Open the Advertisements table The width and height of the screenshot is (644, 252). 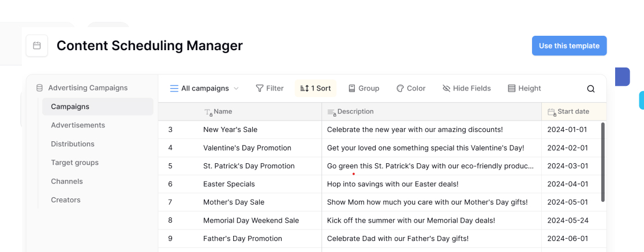[78, 125]
